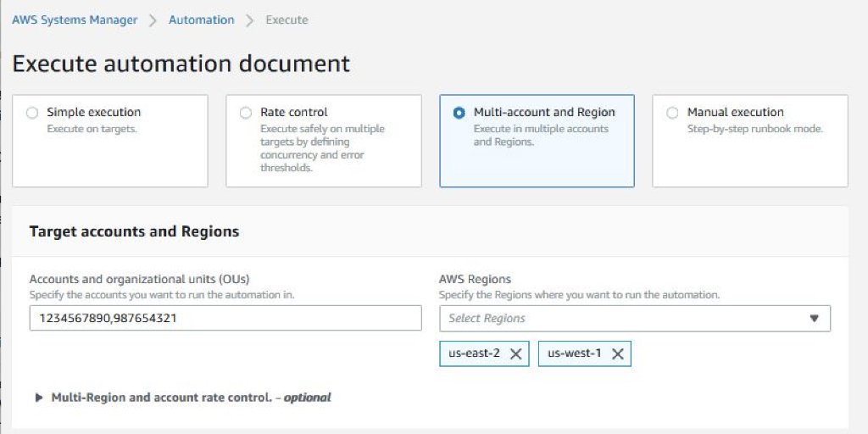
Task: Remove the us-east-2 region tag
Action: [x=515, y=353]
